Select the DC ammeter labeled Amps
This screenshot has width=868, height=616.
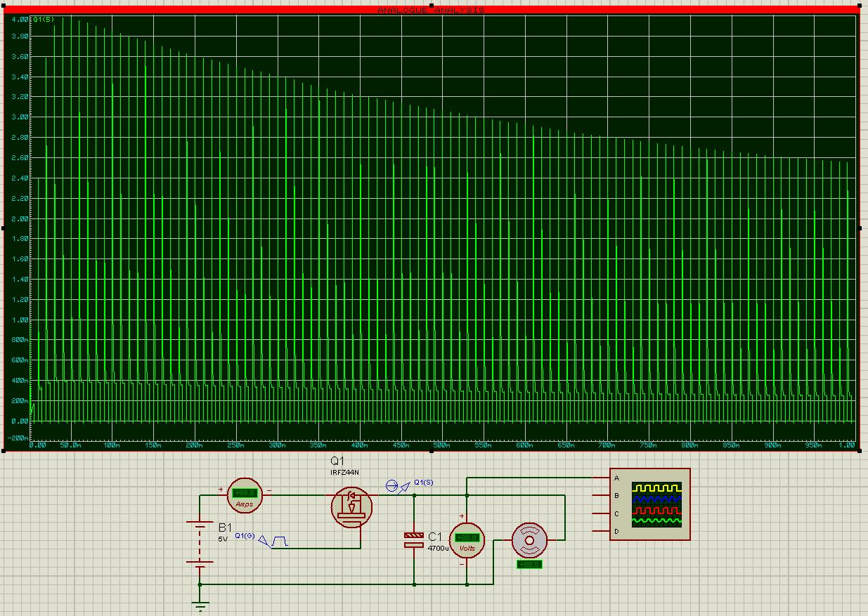[x=245, y=495]
